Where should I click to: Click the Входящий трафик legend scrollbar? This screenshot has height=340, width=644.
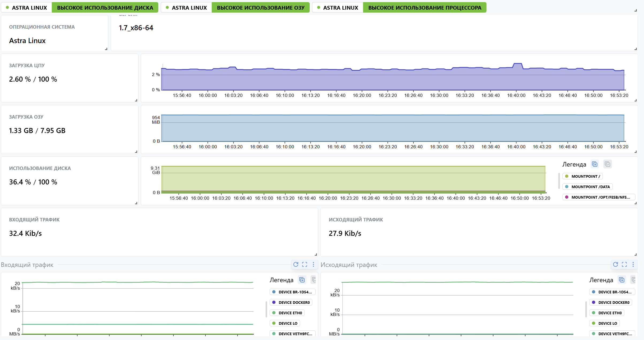[x=266, y=309]
